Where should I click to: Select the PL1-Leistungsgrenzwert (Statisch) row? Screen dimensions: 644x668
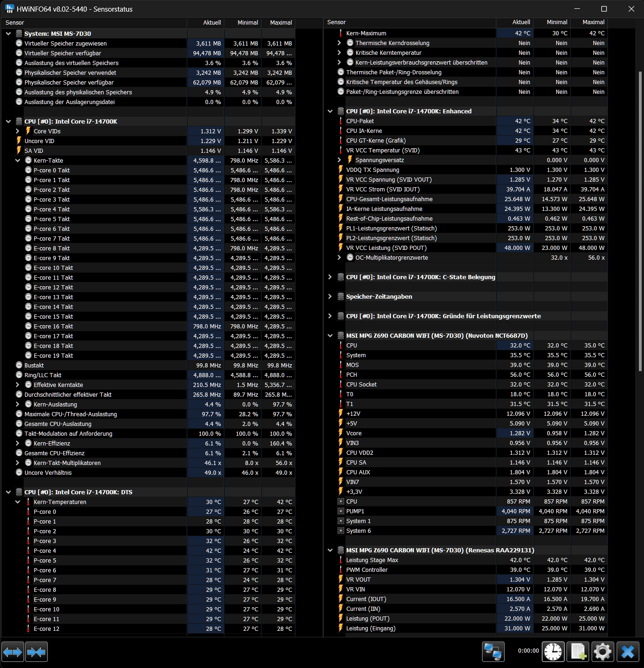[466, 228]
